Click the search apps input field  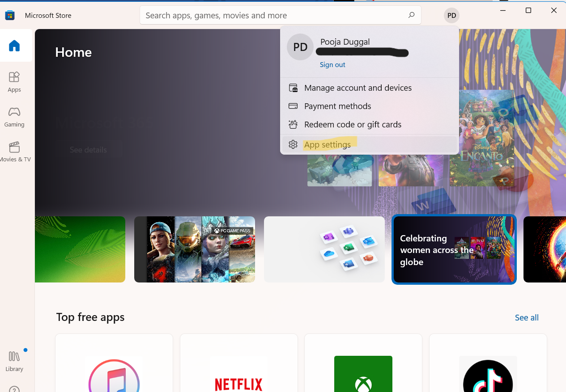[x=273, y=15]
